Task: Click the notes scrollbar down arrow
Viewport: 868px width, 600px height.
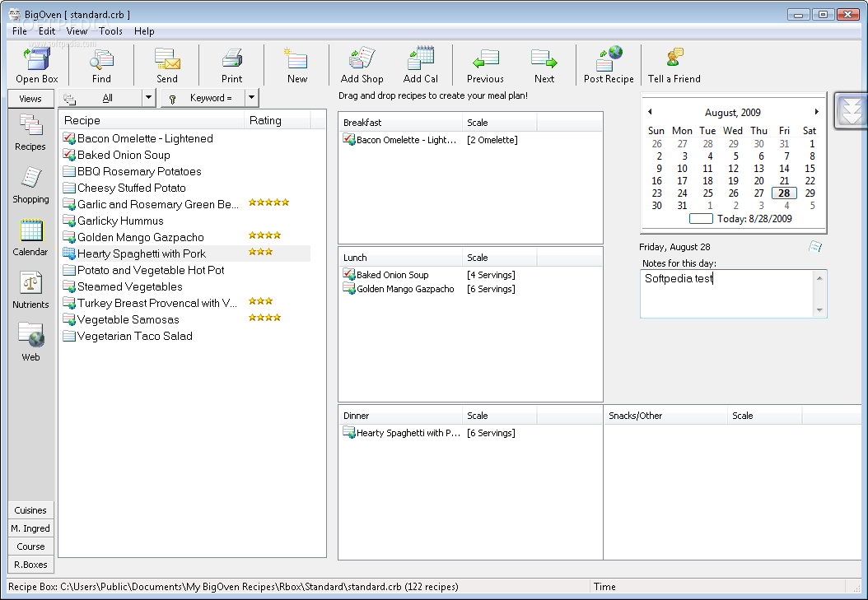Action: tap(820, 310)
